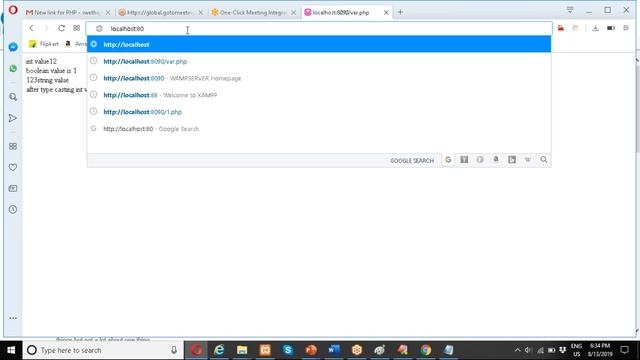
Task: Open the News panel in sidebar
Action: (x=13, y=188)
